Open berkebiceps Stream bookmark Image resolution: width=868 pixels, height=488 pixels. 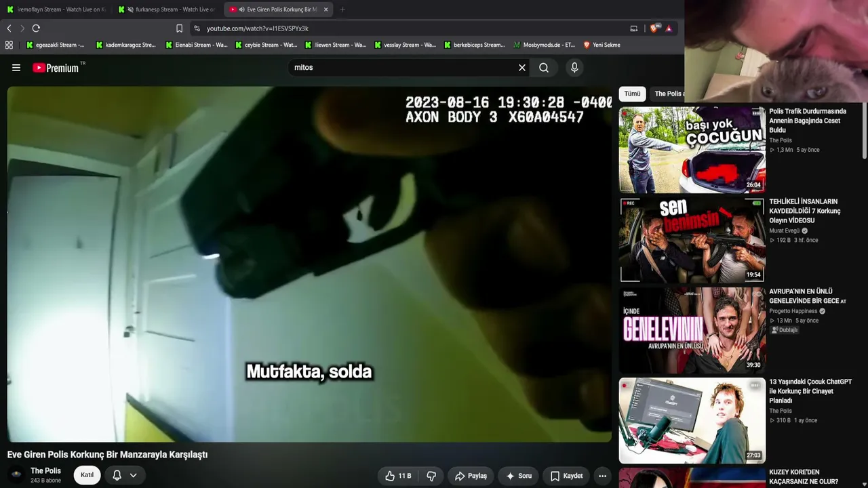475,45
